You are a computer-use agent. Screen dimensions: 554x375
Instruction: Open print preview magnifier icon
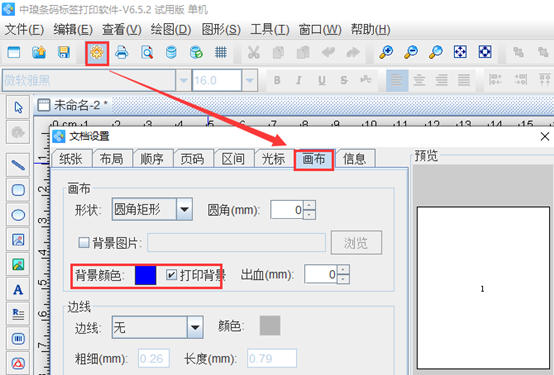pyautogui.click(x=147, y=52)
